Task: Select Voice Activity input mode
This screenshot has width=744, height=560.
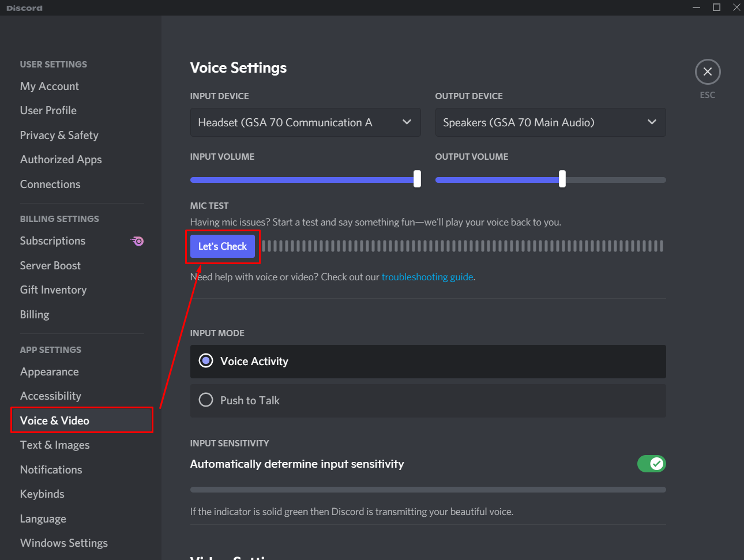Action: coord(428,362)
